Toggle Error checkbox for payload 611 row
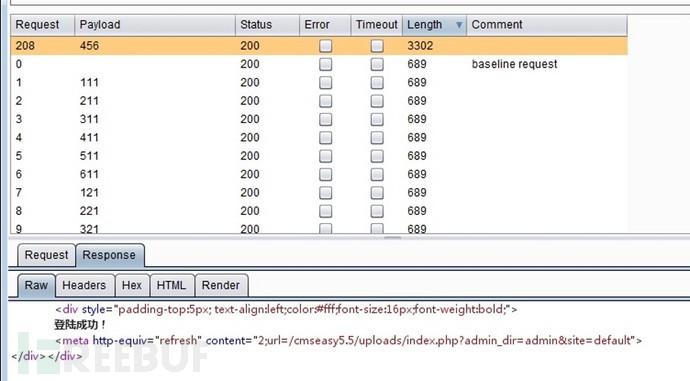The height and width of the screenshot is (381, 690). (x=326, y=175)
